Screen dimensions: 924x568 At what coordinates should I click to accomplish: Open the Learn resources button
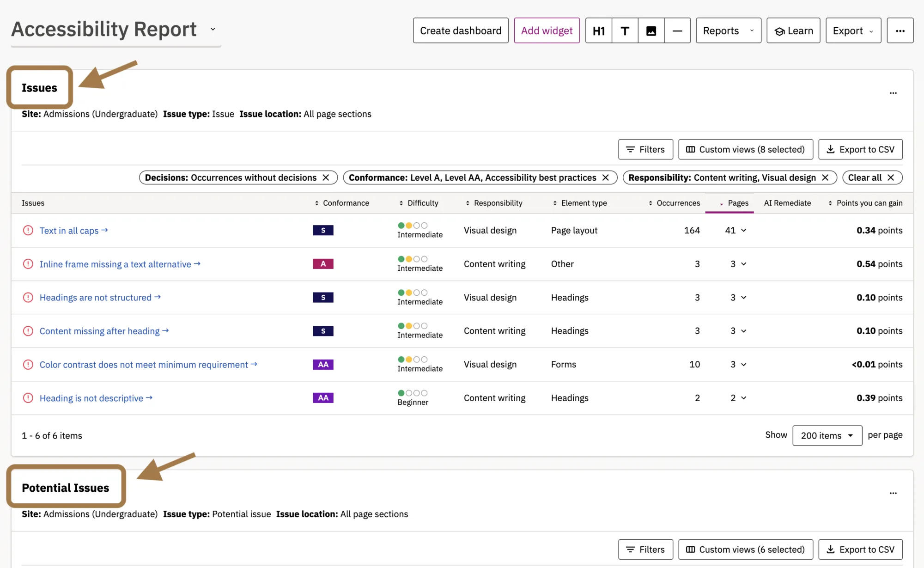[793, 31]
